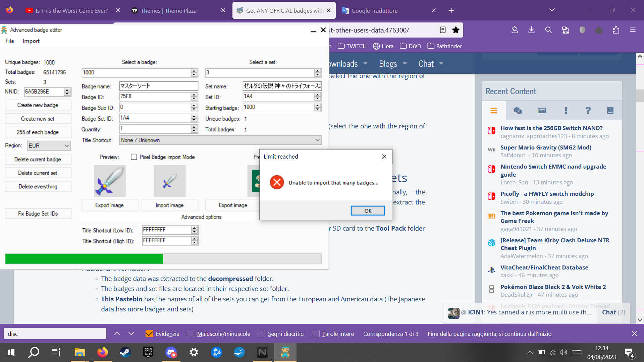Viewport: 644px width, 362px height.
Task: Open the Region EUR dropdown
Action: click(49, 145)
